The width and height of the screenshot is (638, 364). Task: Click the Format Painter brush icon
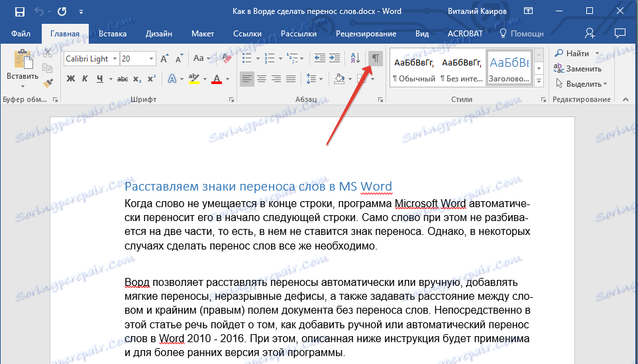[x=47, y=83]
